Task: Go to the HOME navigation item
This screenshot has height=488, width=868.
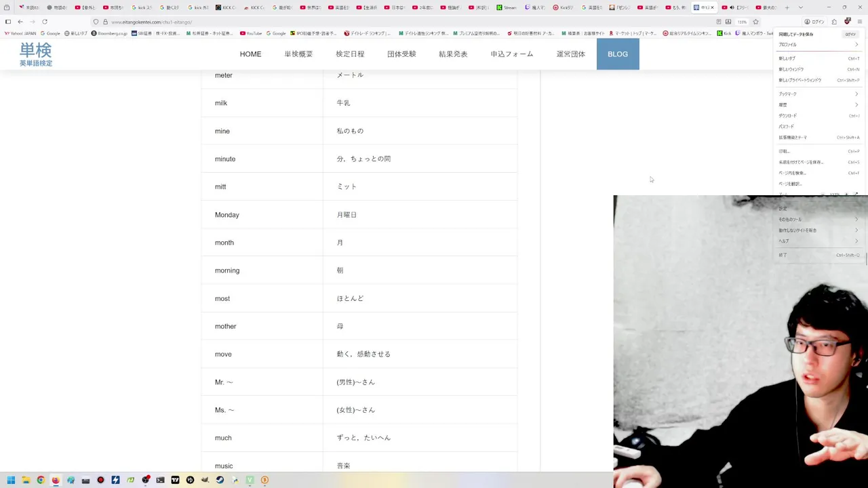Action: [x=250, y=54]
